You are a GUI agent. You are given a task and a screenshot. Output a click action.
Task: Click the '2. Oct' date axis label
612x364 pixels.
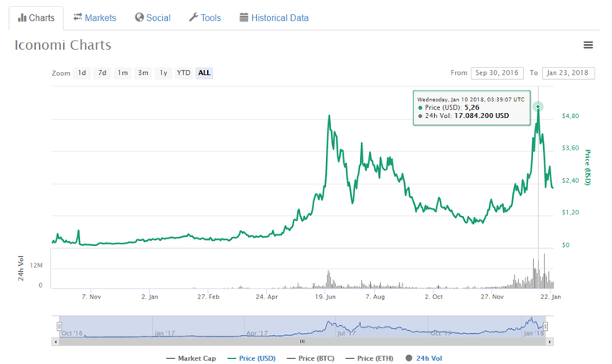point(433,297)
